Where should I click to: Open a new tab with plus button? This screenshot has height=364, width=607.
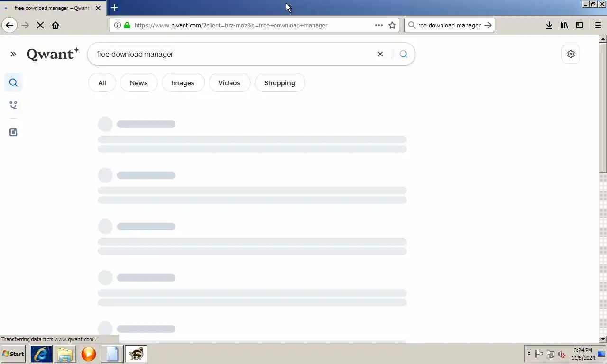point(114,8)
